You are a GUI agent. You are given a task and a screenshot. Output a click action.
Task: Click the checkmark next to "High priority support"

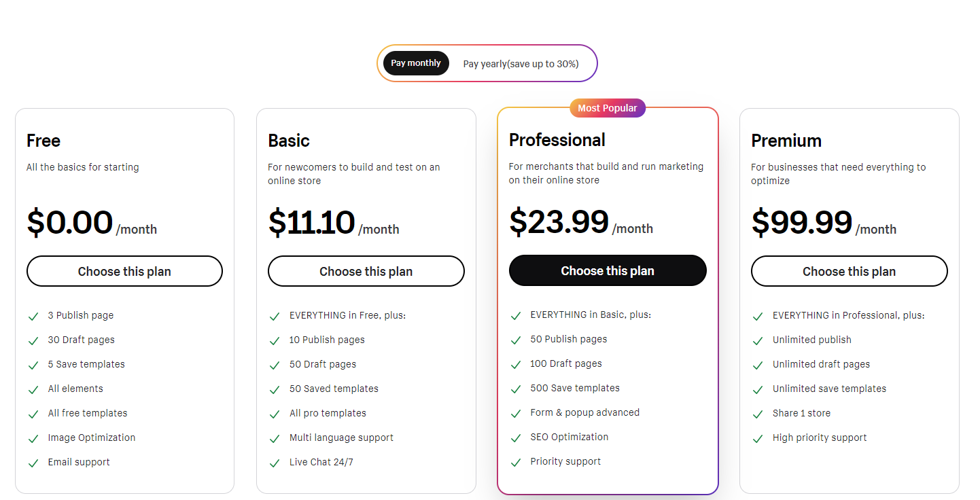pos(758,437)
